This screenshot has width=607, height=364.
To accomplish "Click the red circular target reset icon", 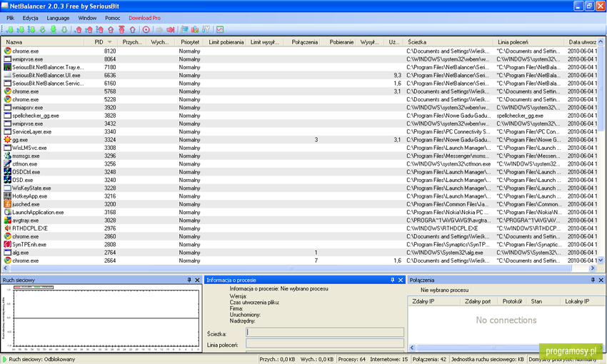I will 146,29.
